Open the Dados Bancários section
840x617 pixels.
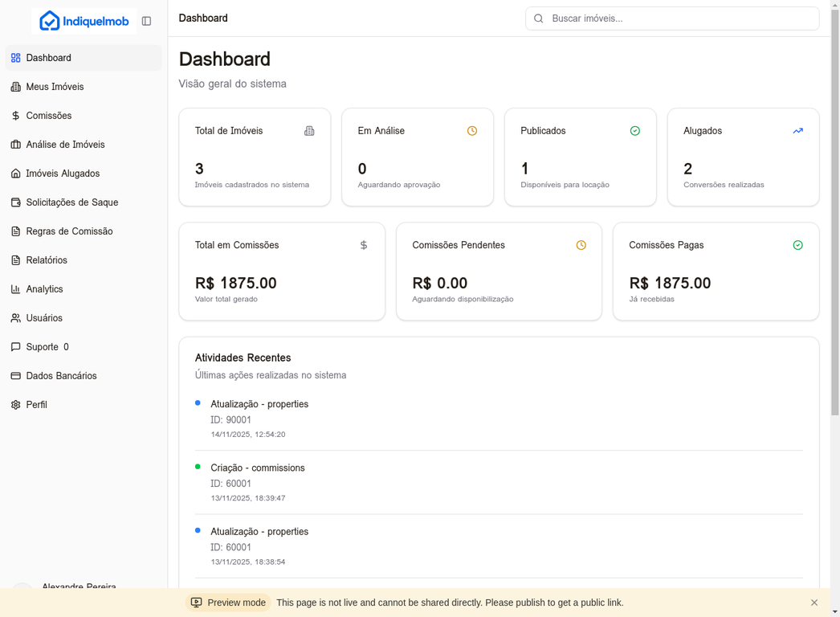point(61,375)
